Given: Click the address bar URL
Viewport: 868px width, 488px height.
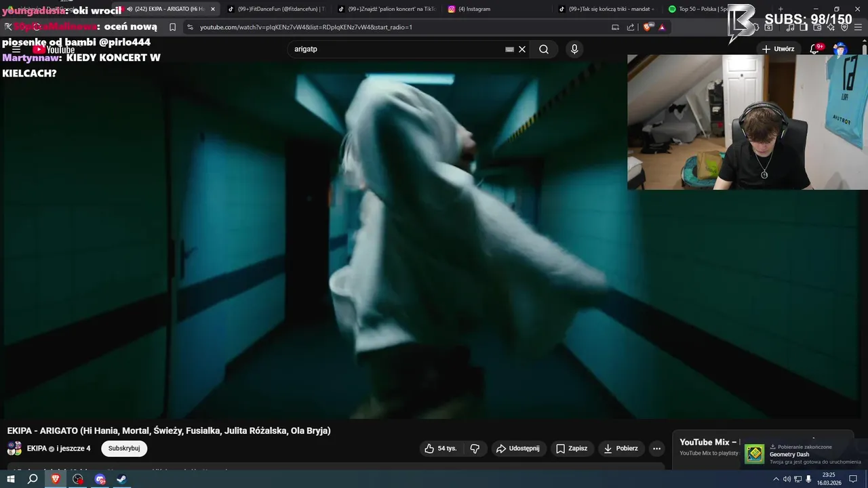Looking at the screenshot, I should click(x=306, y=27).
